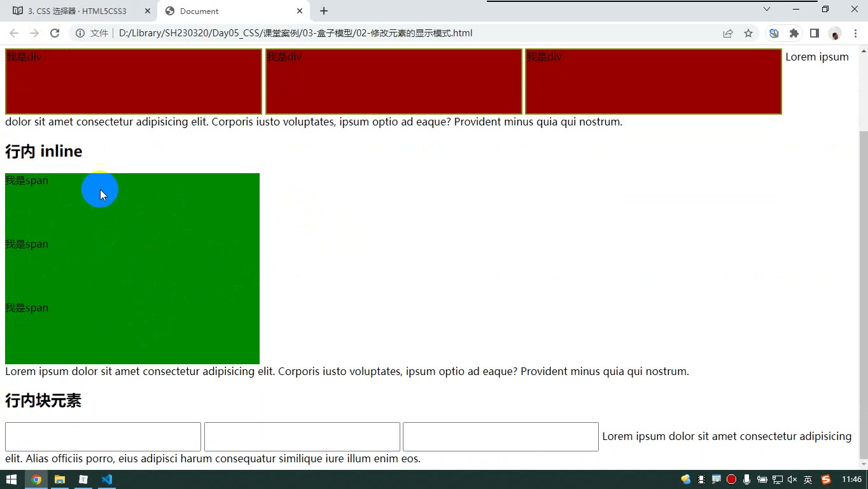Open a new browser tab
This screenshot has height=489, width=868.
[324, 11]
